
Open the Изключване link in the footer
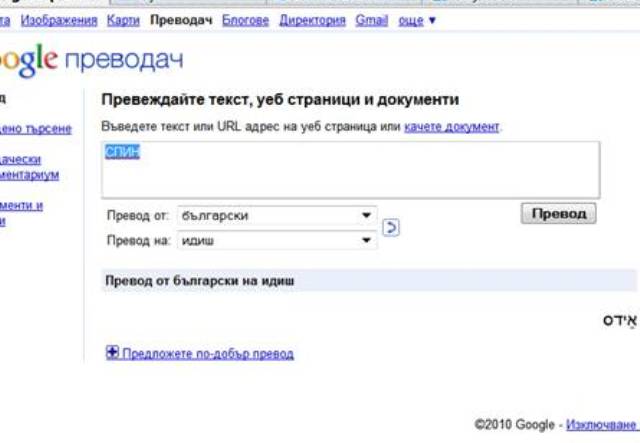click(601, 424)
